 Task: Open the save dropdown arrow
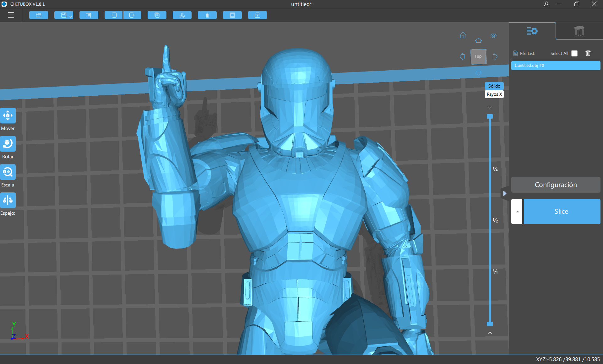tap(71, 16)
